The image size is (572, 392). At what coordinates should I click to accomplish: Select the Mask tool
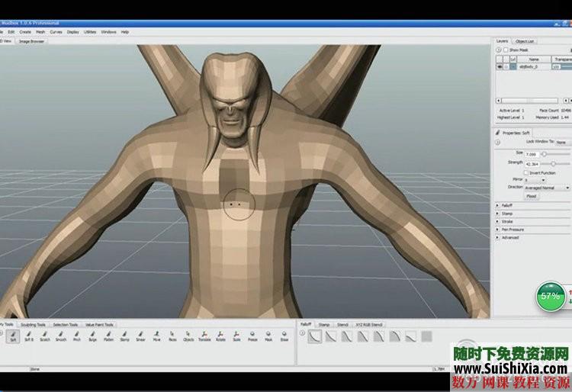268,336
